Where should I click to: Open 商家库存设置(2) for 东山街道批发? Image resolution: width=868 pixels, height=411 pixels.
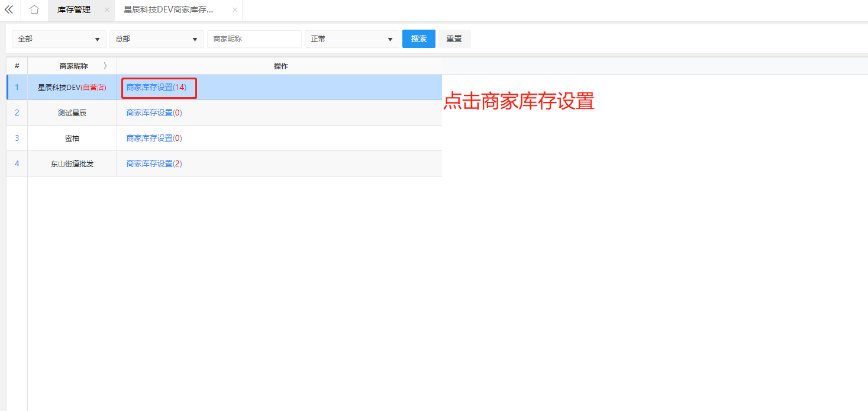[154, 164]
